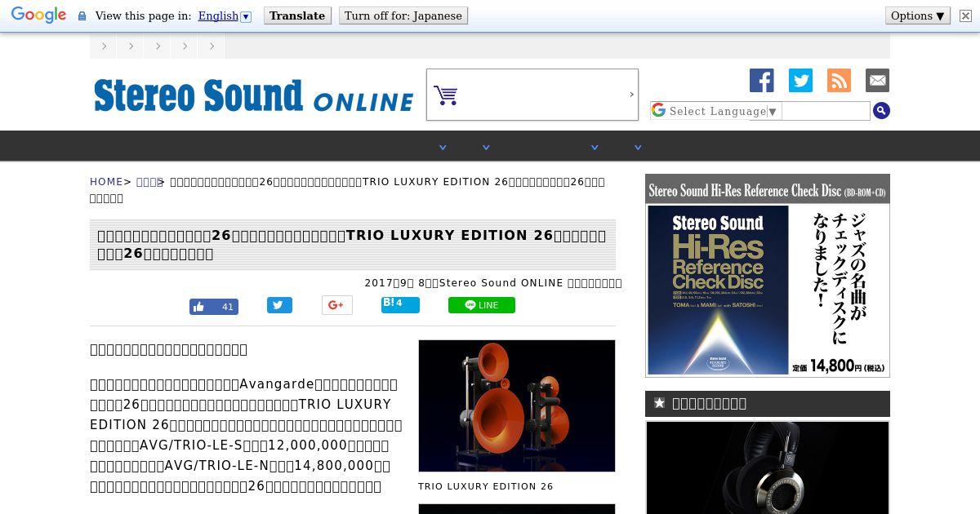Open the headphone image in sidebar
Screen dimensions: 980x514
[x=768, y=467]
